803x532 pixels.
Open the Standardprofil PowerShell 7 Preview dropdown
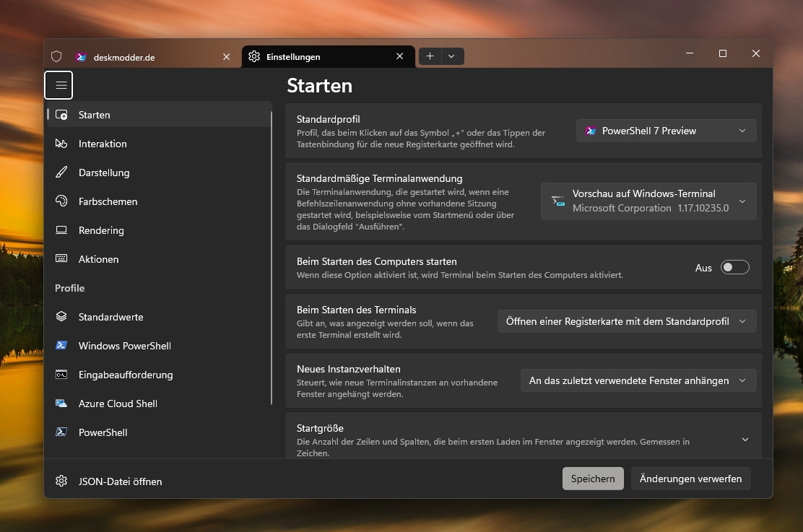coord(666,131)
